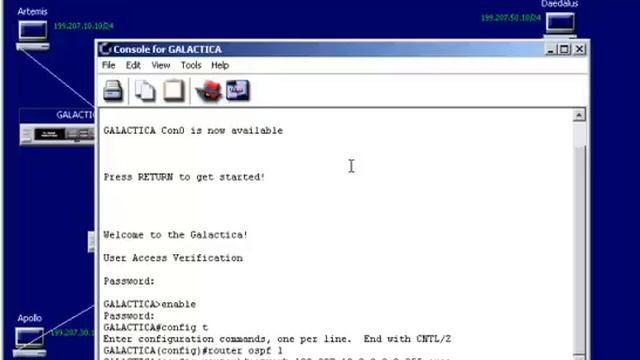Click 'Welcome to the Galactica!' banner text
640x360 pixels.
(x=176, y=235)
